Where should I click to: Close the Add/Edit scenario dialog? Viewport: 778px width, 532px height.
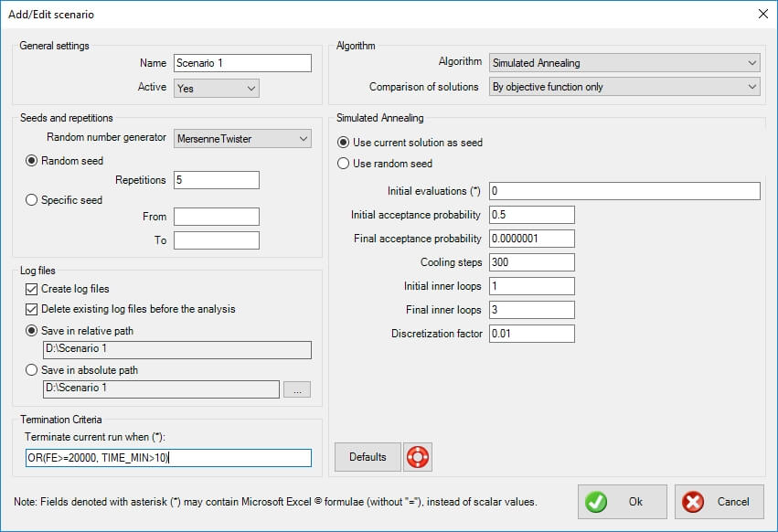(x=763, y=14)
